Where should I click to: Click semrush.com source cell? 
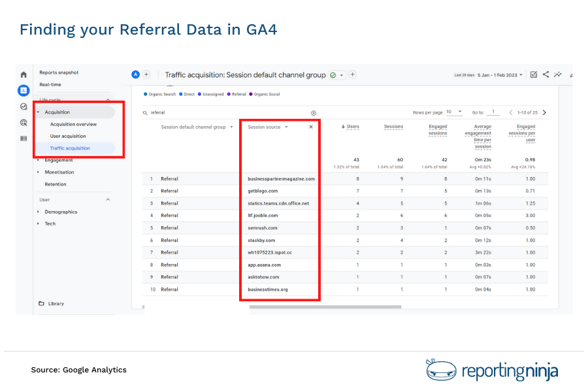click(263, 228)
